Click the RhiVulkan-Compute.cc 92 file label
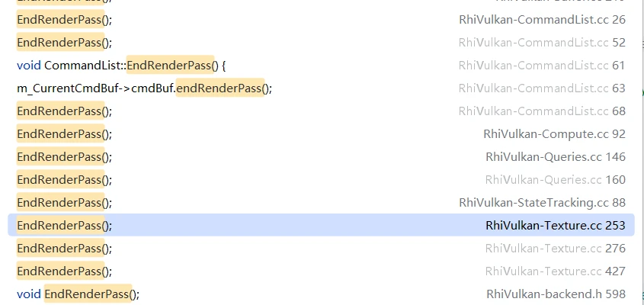Image resolution: width=644 pixels, height=305 pixels. (x=555, y=134)
